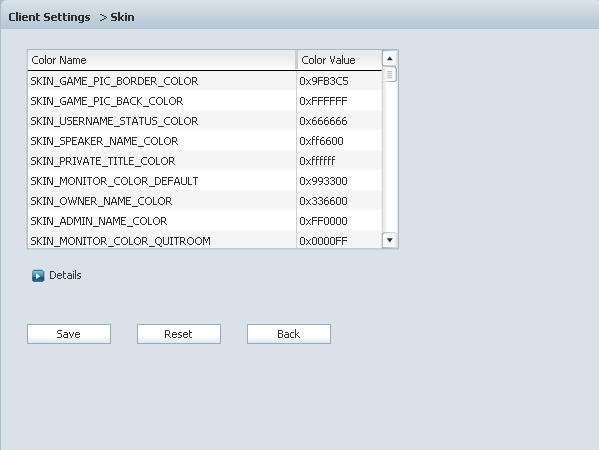Click the 0x993300 color value cell
This screenshot has width=599, height=450.
click(339, 181)
